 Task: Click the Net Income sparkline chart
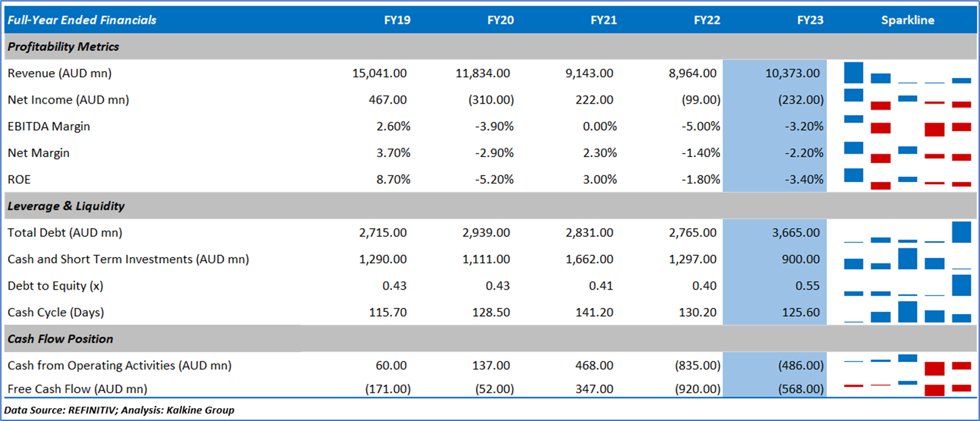907,99
